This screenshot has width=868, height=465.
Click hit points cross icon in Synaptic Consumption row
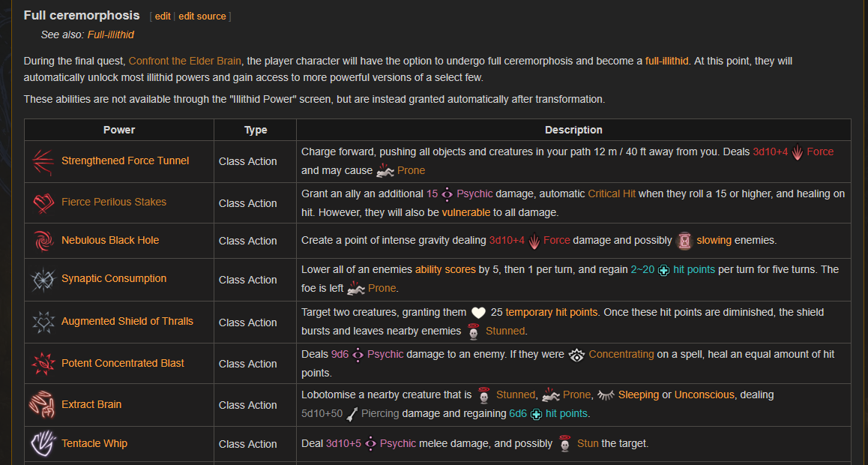click(663, 270)
